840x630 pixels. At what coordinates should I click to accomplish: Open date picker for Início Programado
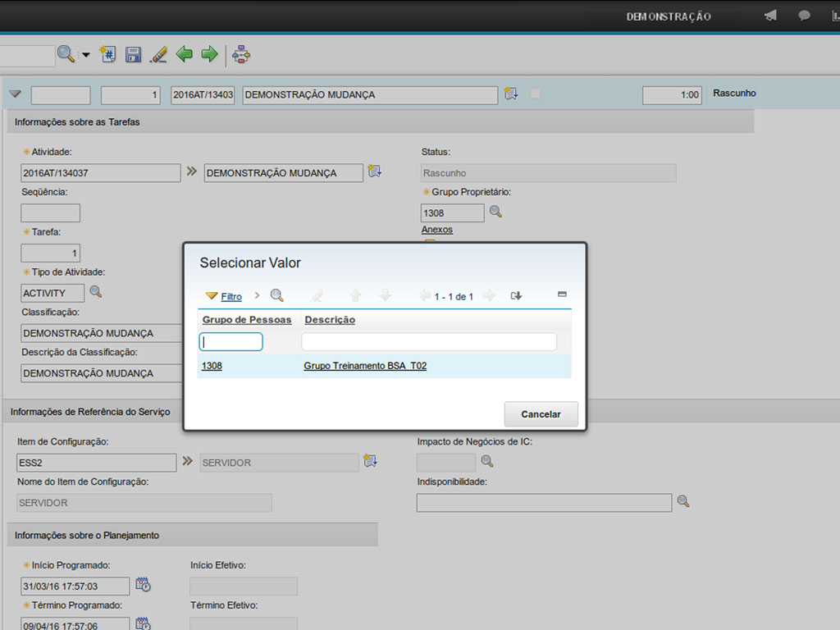pyautogui.click(x=143, y=585)
